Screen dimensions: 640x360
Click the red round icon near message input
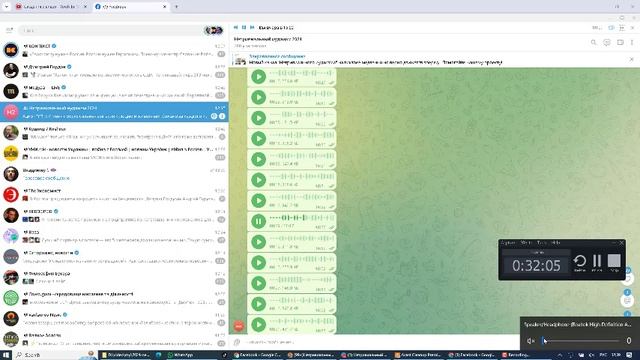pyautogui.click(x=239, y=326)
